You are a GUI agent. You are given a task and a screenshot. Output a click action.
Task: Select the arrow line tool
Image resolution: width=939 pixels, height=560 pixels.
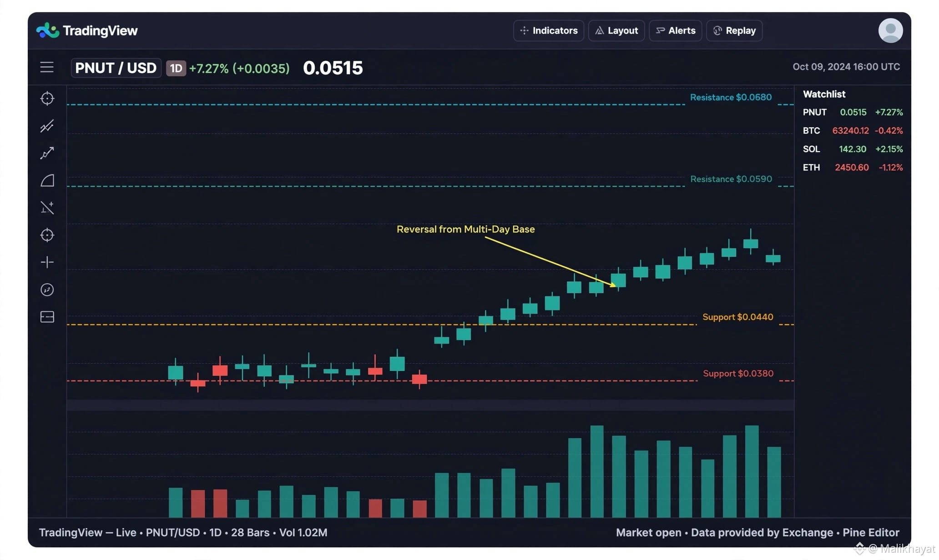47,153
